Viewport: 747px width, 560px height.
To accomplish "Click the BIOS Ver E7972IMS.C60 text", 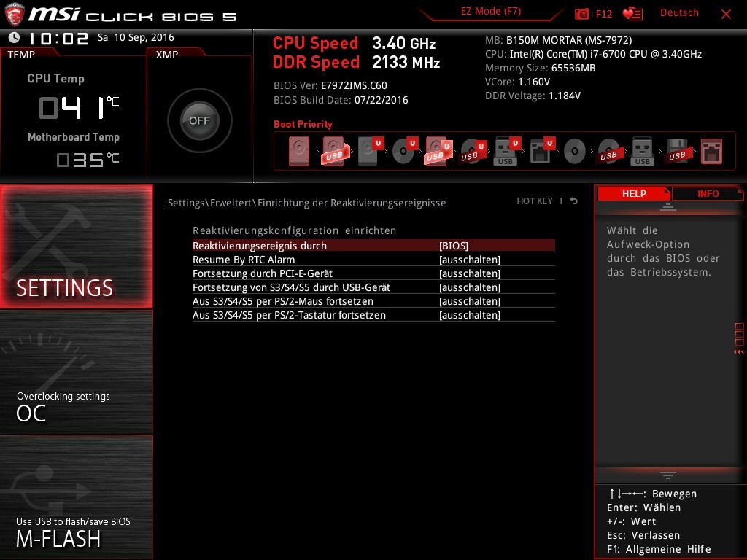I will tap(330, 86).
